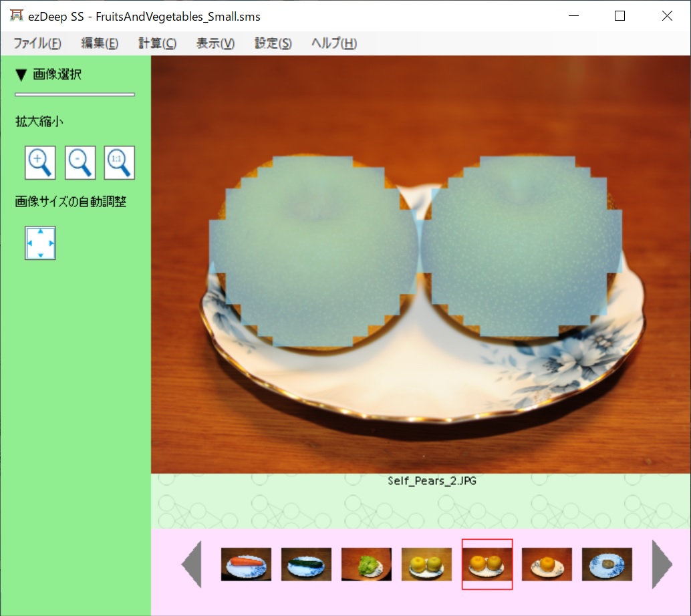Open the 計算(C) menu
Viewport: 691px width, 616px height.
157,43
